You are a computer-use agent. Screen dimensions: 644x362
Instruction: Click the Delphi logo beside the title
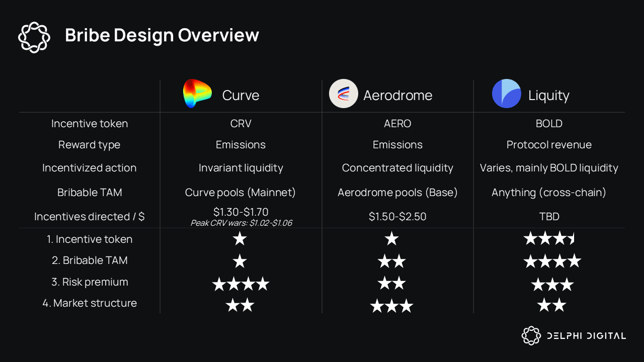34,37
